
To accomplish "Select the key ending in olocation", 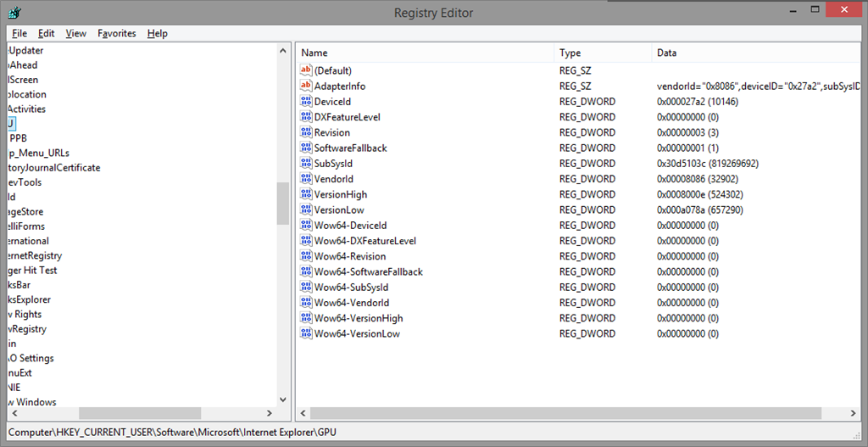I will point(28,94).
